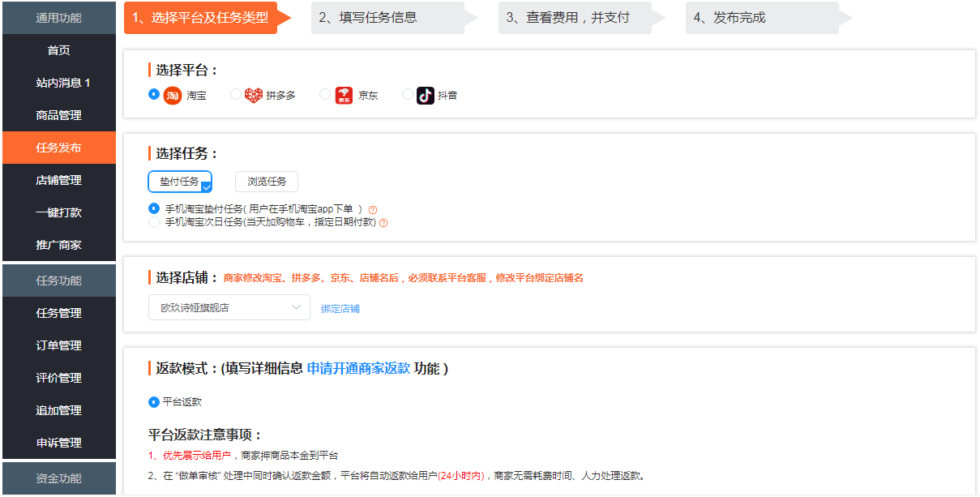Click the blue checkmark badge on 垫付任务
Viewport: 980px width, 497px height.
[205, 187]
